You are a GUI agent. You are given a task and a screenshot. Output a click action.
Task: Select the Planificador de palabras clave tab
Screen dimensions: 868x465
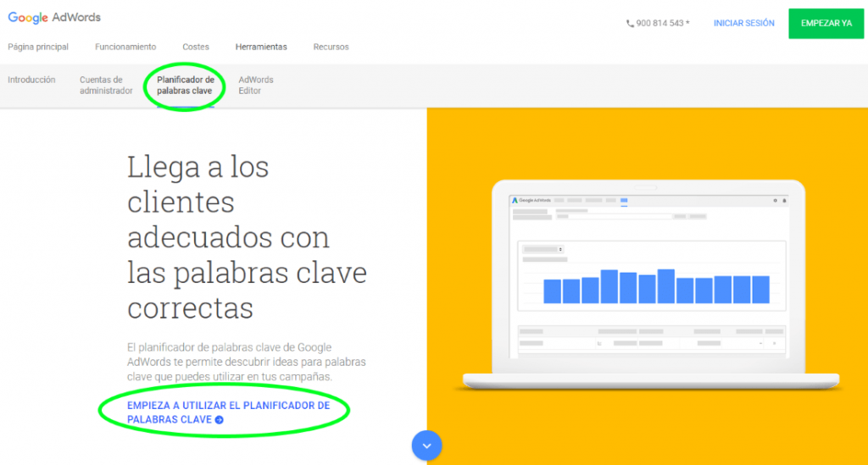click(x=185, y=86)
